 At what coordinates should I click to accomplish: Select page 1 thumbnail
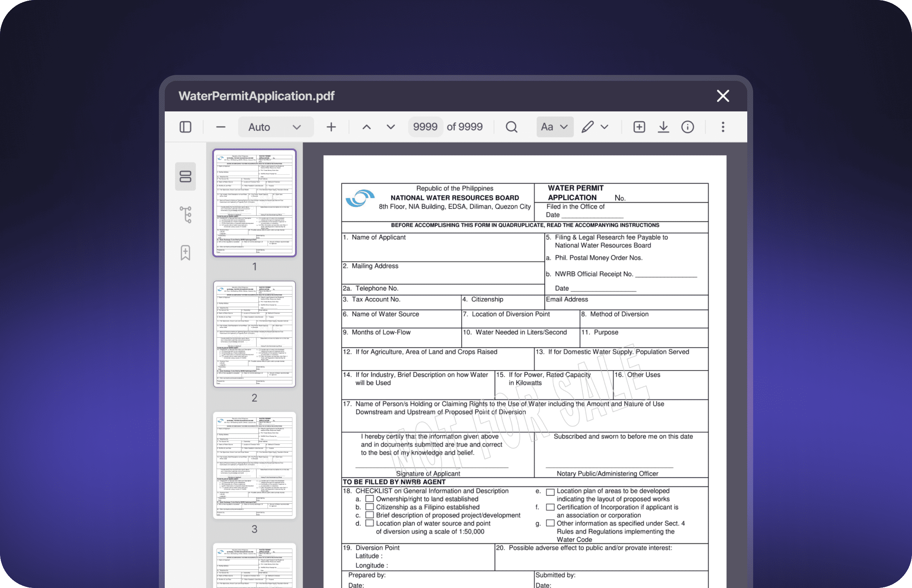(254, 203)
